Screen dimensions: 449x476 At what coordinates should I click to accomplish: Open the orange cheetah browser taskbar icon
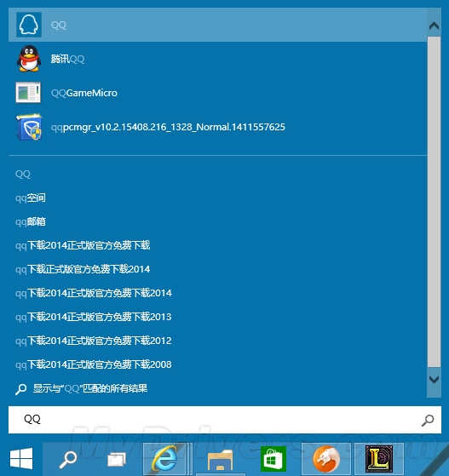pyautogui.click(x=326, y=459)
